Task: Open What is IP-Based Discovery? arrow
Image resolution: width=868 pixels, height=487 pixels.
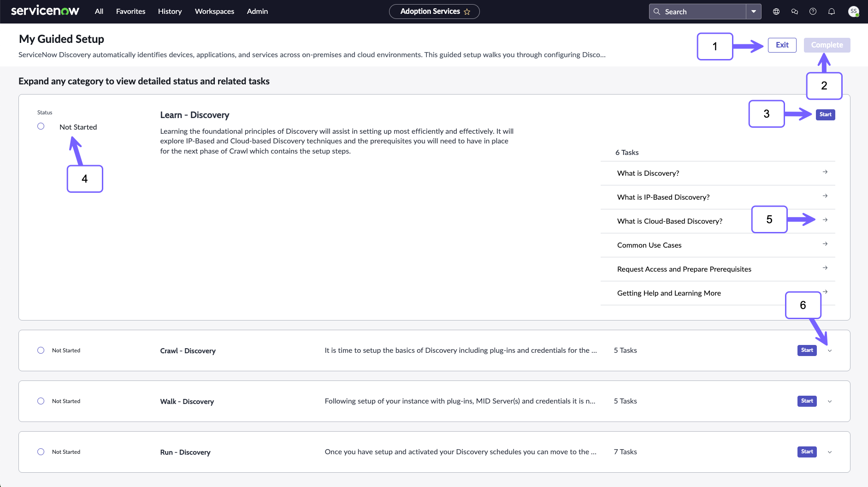Action: 825,196
